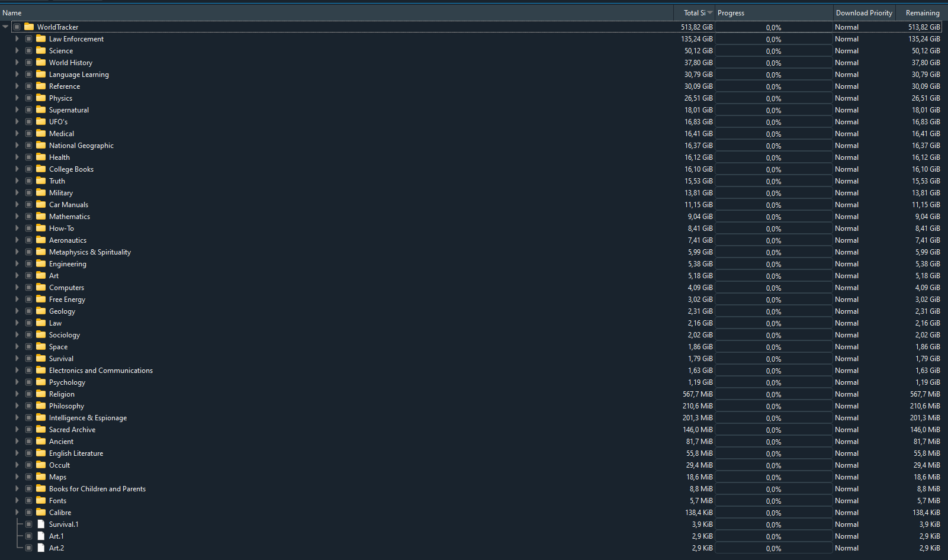Click the Art.2 file icon
Viewport: 948px width, 560px height.
41,548
